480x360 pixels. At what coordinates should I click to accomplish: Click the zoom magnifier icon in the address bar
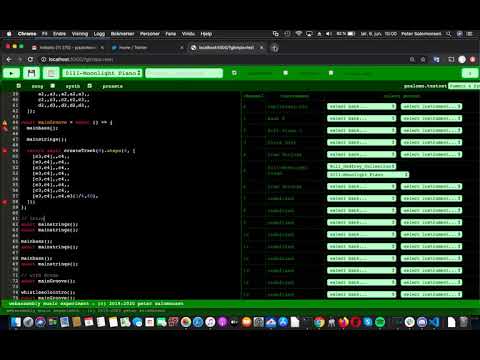[412, 59]
